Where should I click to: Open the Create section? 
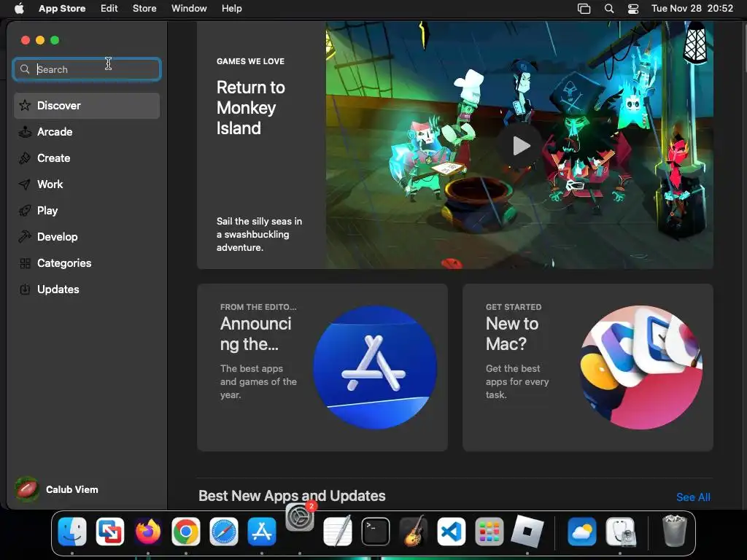click(x=87, y=158)
